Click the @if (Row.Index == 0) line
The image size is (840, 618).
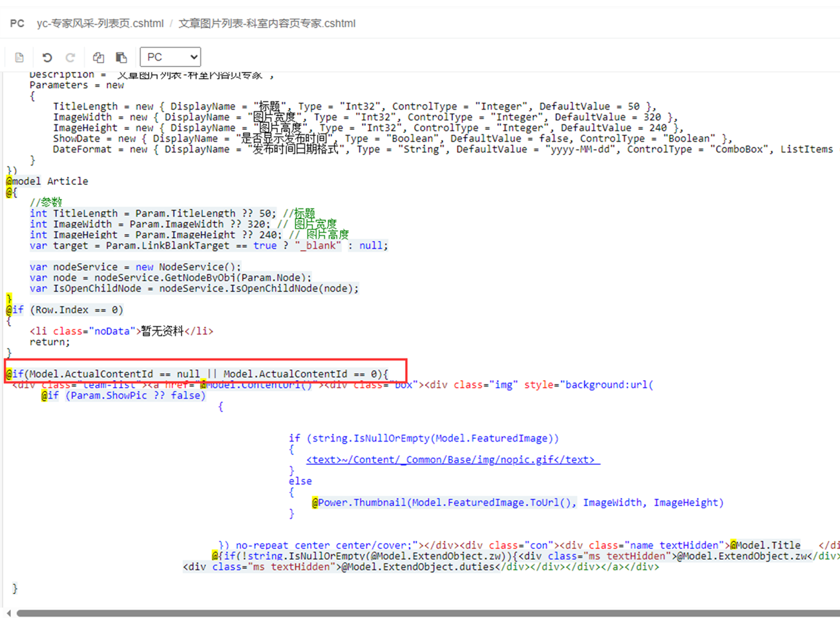coord(65,310)
